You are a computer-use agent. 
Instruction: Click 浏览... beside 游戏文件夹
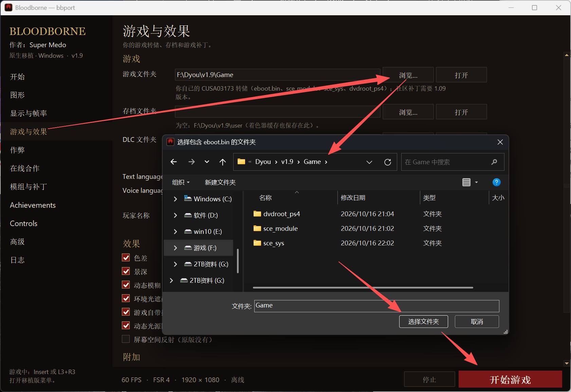tap(408, 75)
